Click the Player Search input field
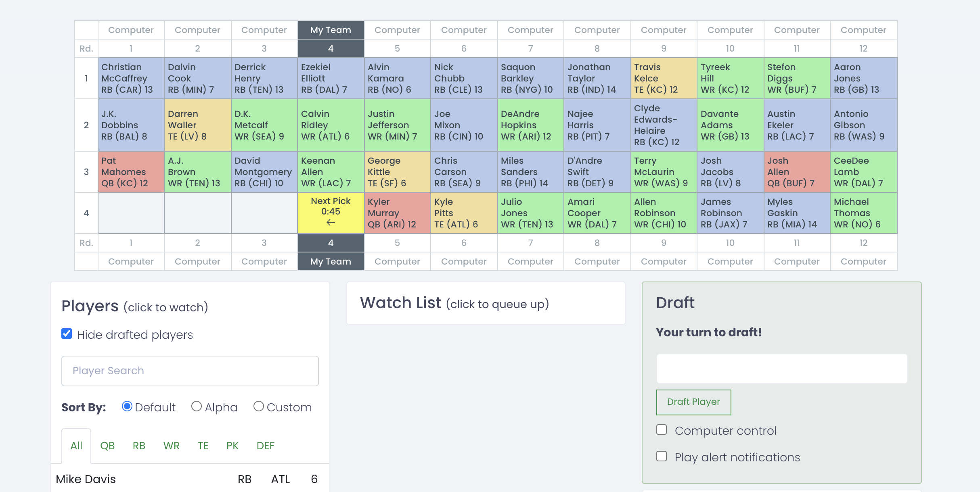The width and height of the screenshot is (980, 492). 190,370
